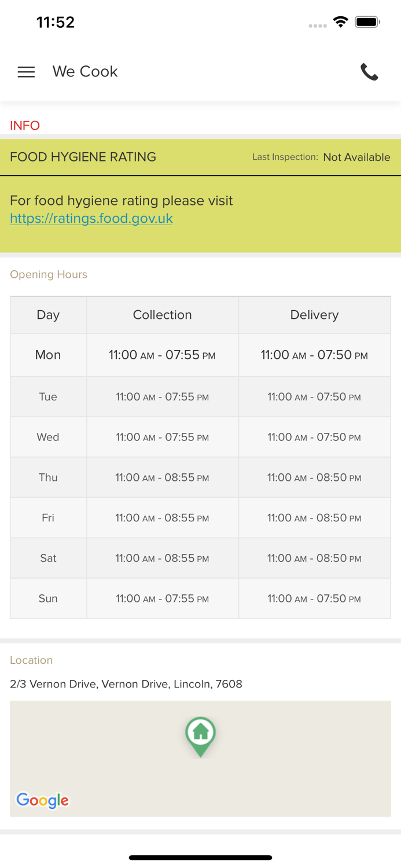Tap the Last Inspection Not Available text
Viewport: 401px width, 868px height.
pyautogui.click(x=321, y=157)
